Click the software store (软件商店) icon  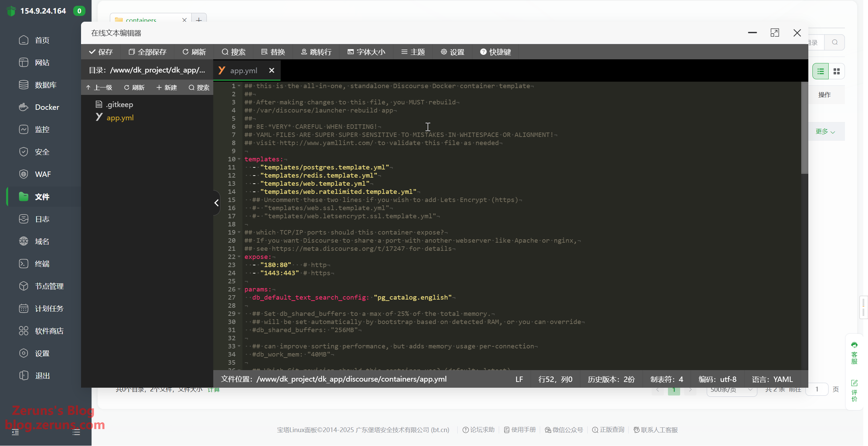point(23,331)
